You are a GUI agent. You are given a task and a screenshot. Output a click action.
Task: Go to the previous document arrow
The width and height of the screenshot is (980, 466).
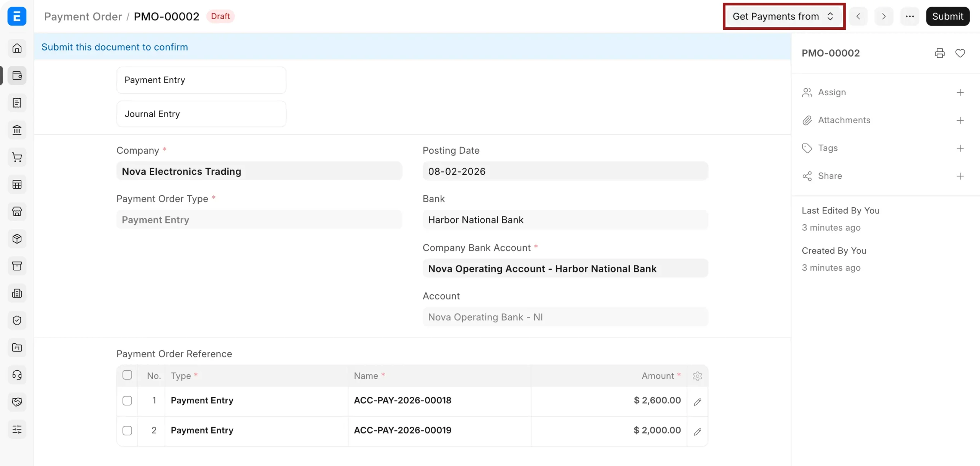858,16
